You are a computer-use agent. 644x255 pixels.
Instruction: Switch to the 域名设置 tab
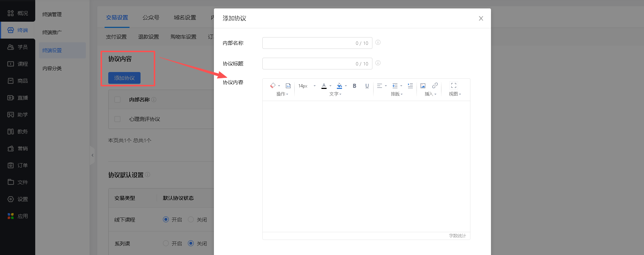185,18
